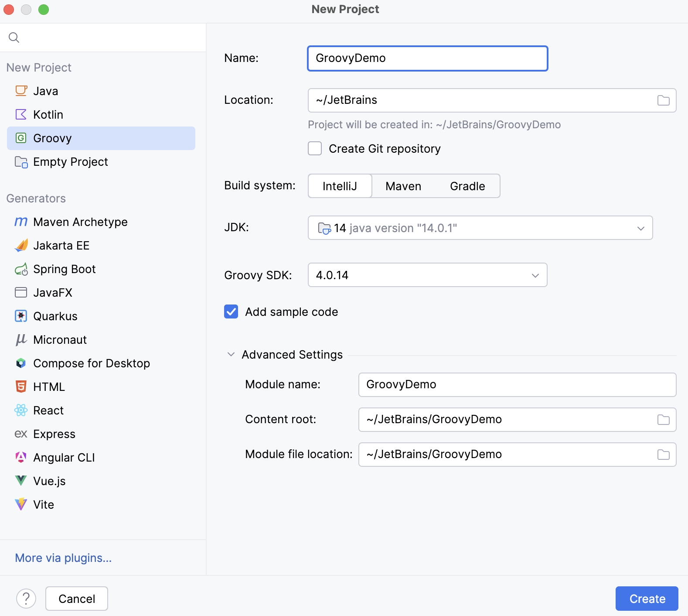The height and width of the screenshot is (616, 688).
Task: Select Spring Boot generator
Action: (64, 269)
